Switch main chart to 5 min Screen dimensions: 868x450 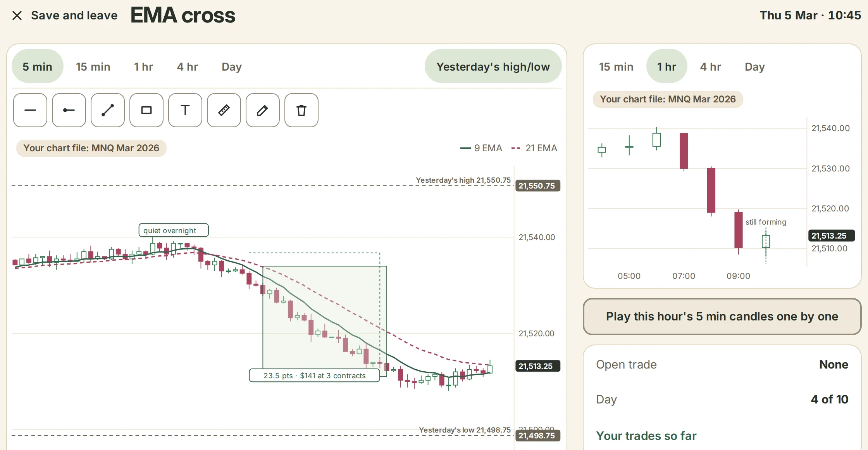pos(37,66)
